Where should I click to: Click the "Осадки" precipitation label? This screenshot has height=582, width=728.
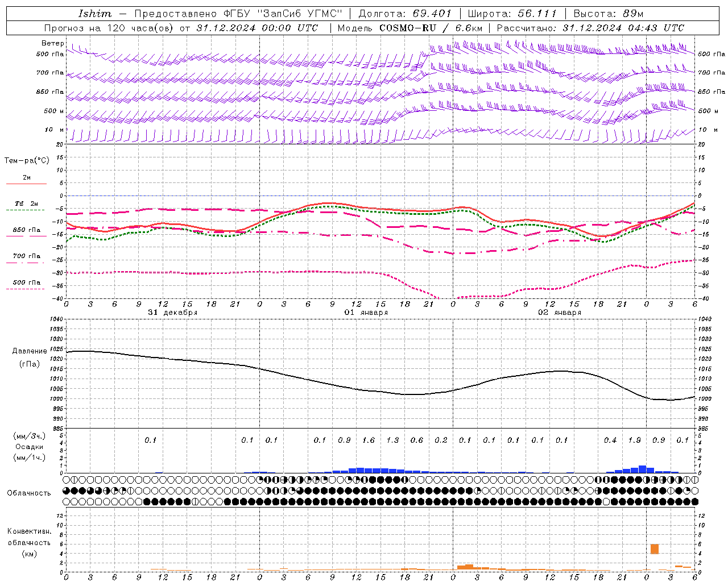click(x=29, y=447)
